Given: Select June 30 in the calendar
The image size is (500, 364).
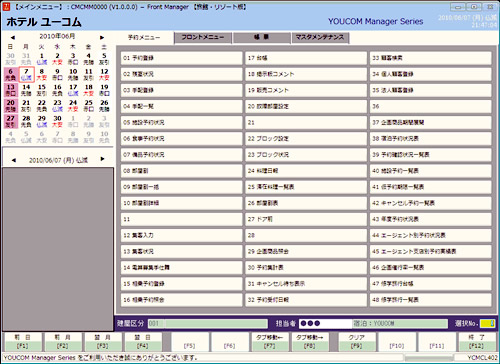Looking at the screenshot, I should (57, 122).
